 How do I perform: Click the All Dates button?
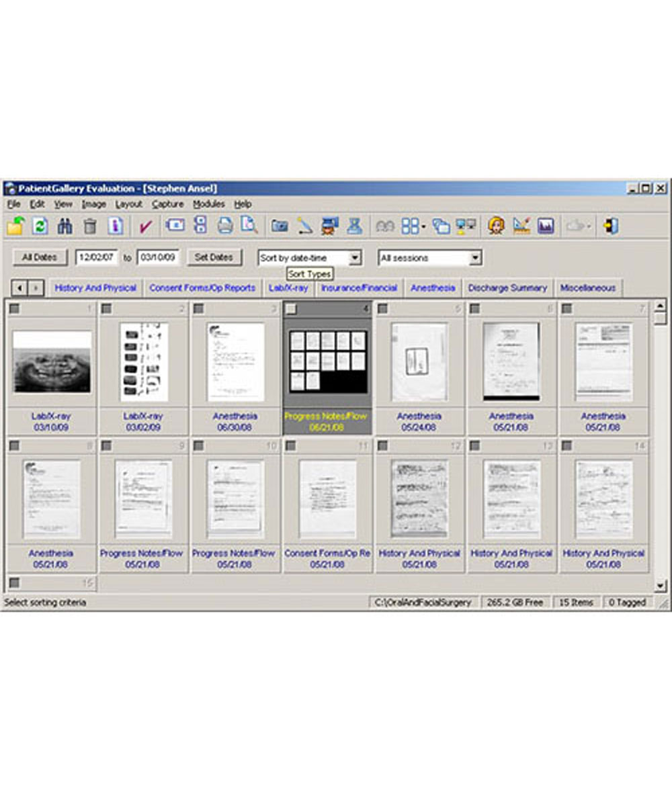click(40, 257)
